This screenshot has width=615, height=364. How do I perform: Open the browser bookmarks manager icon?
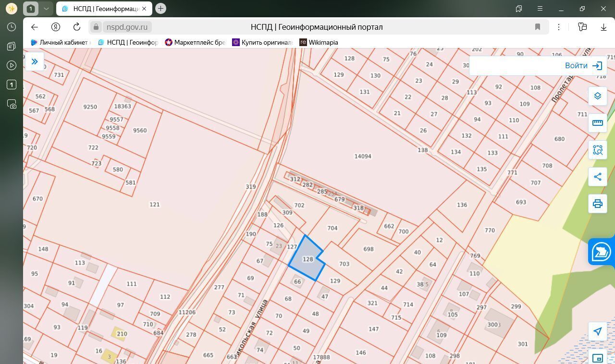519,9
